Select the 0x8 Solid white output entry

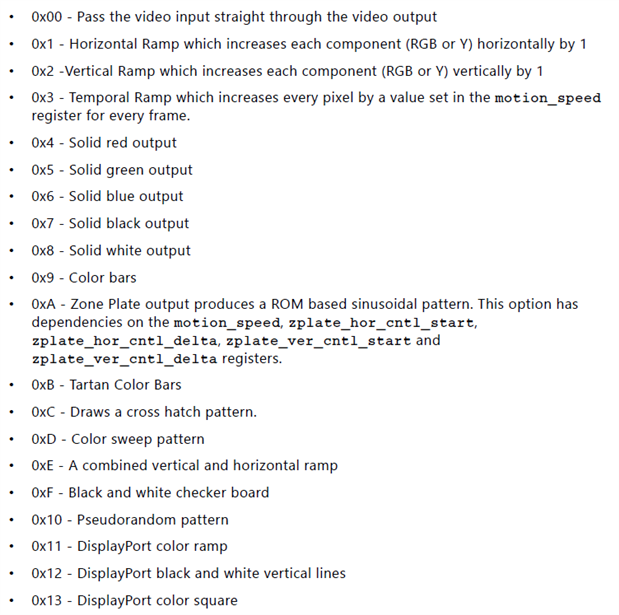tap(111, 251)
